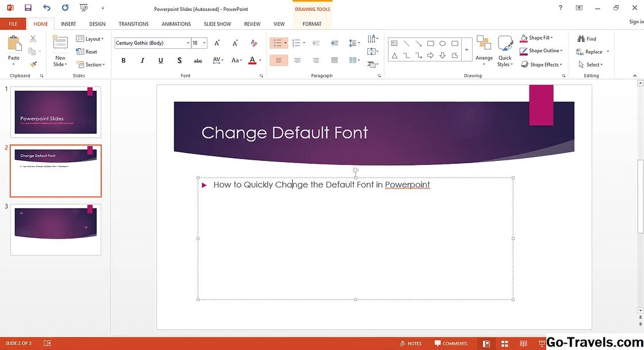Click the Repeat/Redo icon

(65, 8)
